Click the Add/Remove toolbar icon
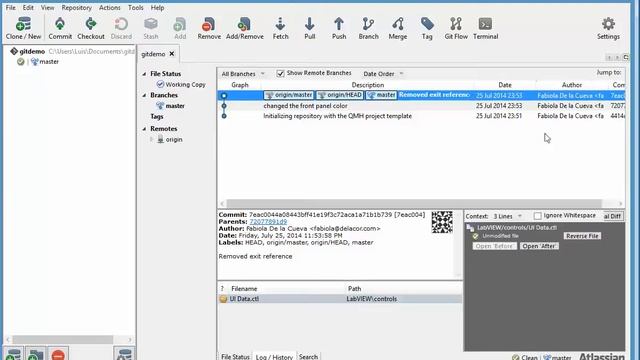Image resolution: width=640 pixels, height=360 pixels. pyautogui.click(x=244, y=28)
